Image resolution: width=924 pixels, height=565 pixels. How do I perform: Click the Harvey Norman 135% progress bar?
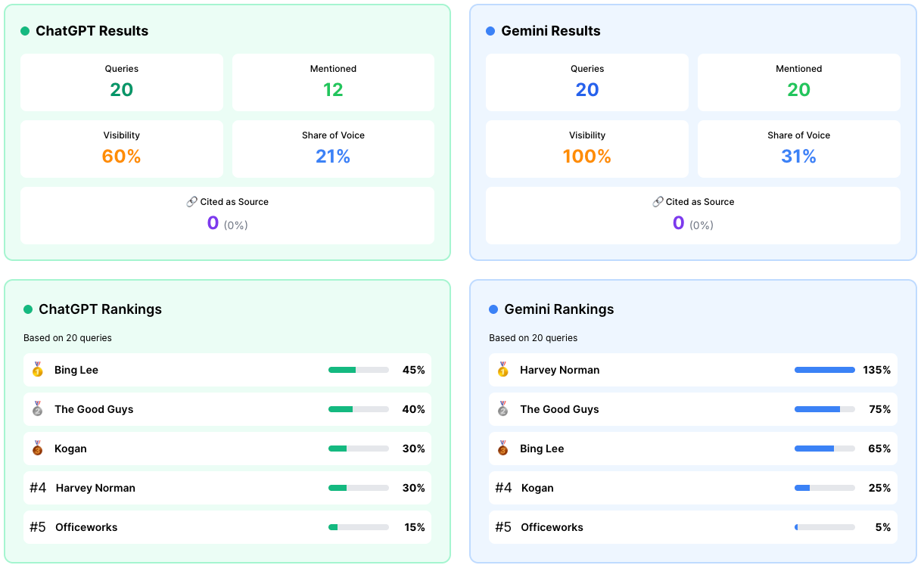pos(824,370)
